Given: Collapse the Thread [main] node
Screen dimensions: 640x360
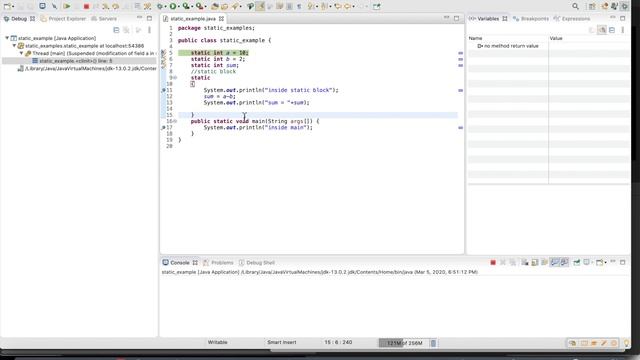Looking at the screenshot, I should coord(22,53).
